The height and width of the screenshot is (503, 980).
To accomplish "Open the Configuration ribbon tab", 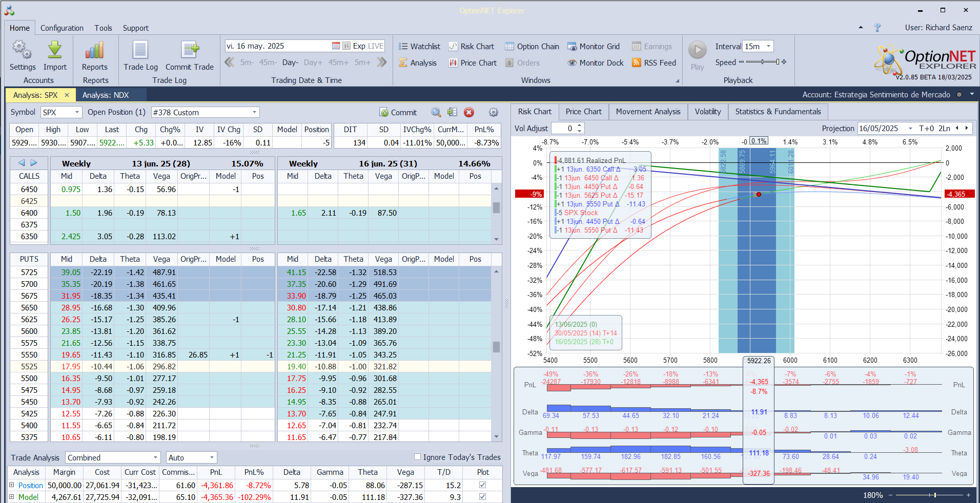I will point(62,28).
